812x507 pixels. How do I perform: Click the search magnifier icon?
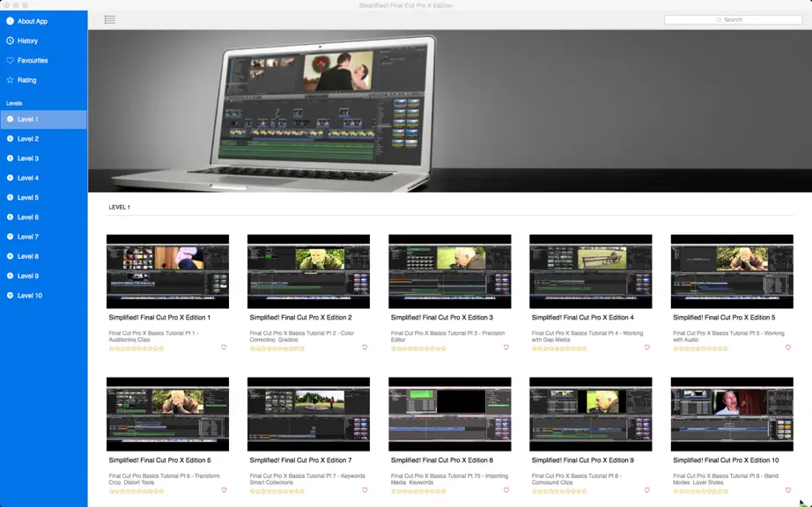coord(719,19)
